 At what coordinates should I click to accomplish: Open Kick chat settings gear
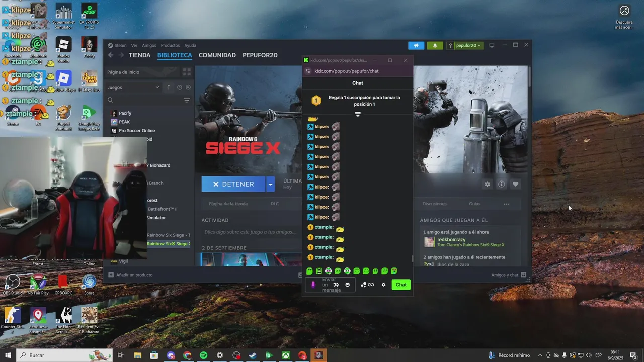click(x=384, y=285)
